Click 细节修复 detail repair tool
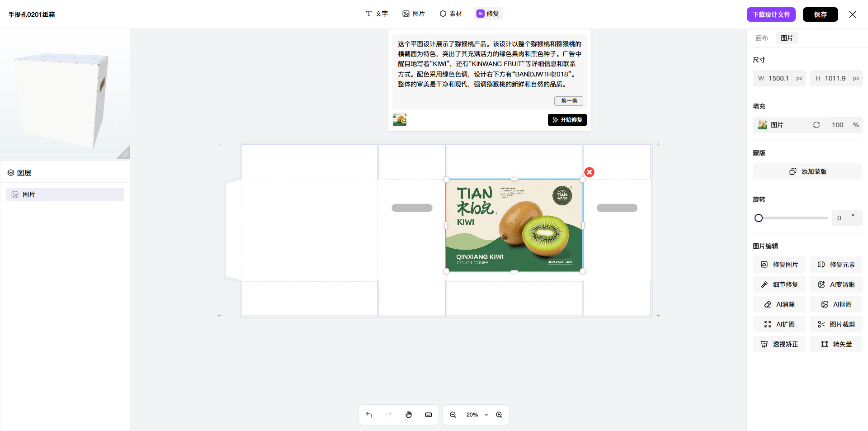Image resolution: width=868 pixels, height=431 pixels. click(x=779, y=284)
